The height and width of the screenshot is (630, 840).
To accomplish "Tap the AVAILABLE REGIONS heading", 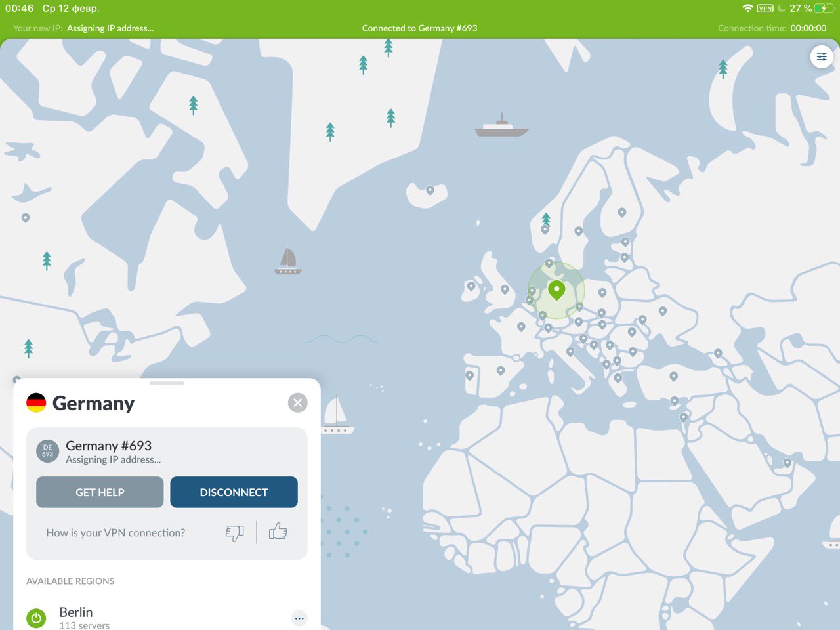I will (70, 581).
